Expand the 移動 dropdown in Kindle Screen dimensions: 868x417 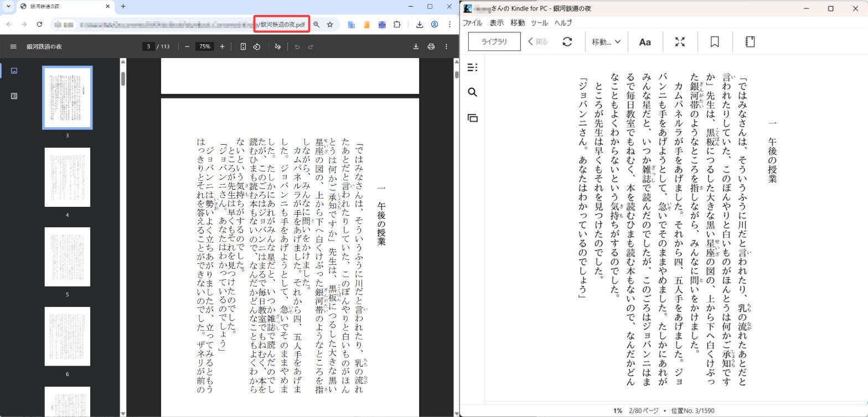click(606, 42)
